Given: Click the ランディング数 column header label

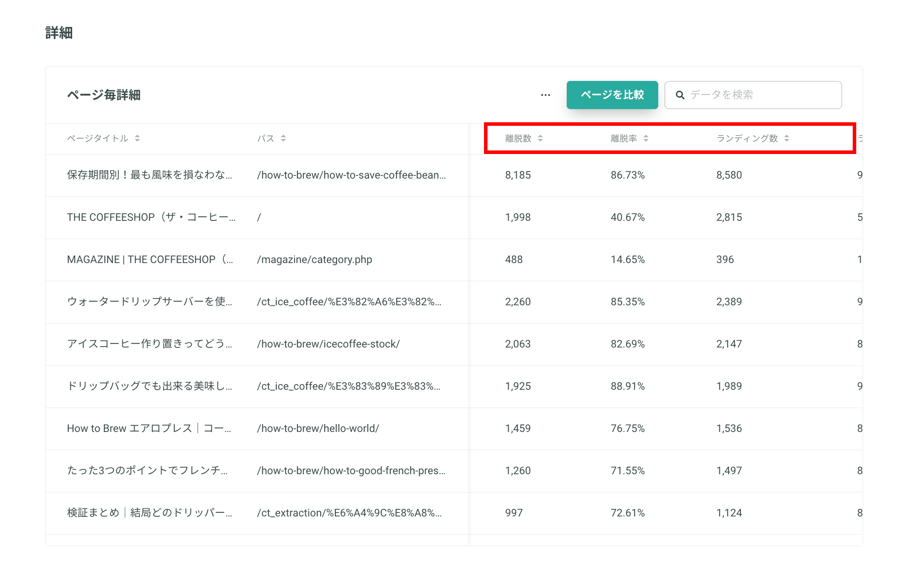Looking at the screenshot, I should [747, 139].
